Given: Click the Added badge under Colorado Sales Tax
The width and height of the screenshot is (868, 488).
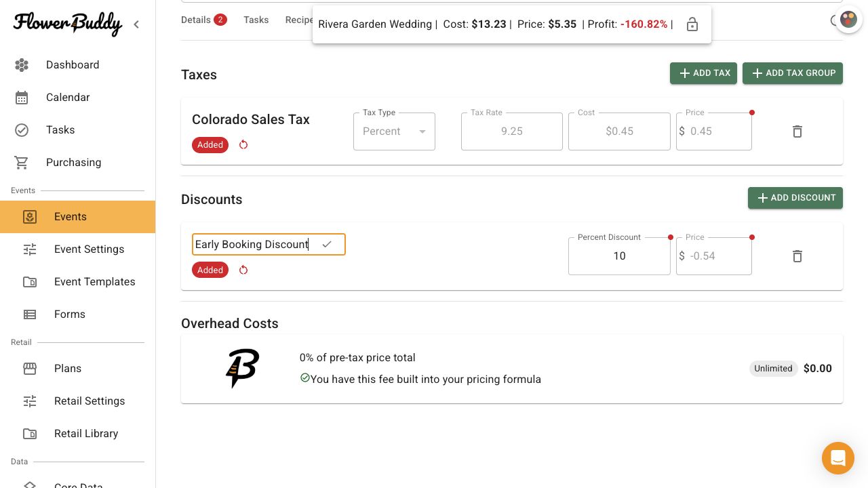Looking at the screenshot, I should click(x=210, y=145).
